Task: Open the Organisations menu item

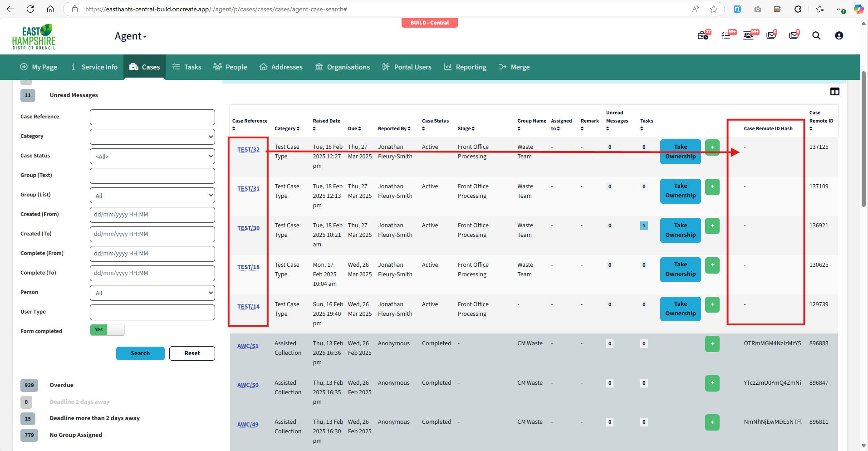Action: coord(343,67)
